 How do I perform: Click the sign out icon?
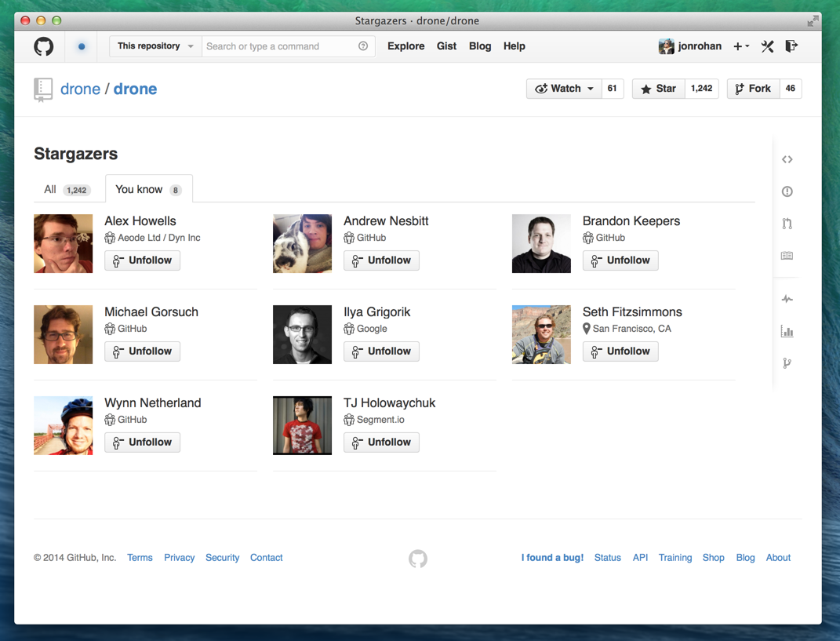pyautogui.click(x=791, y=46)
